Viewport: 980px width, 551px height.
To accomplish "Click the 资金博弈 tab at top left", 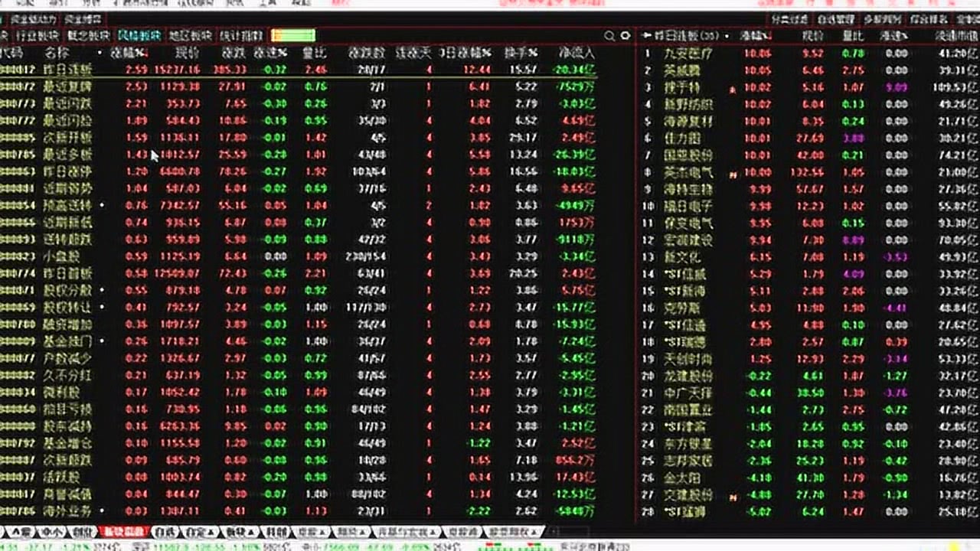I will pyautogui.click(x=82, y=19).
